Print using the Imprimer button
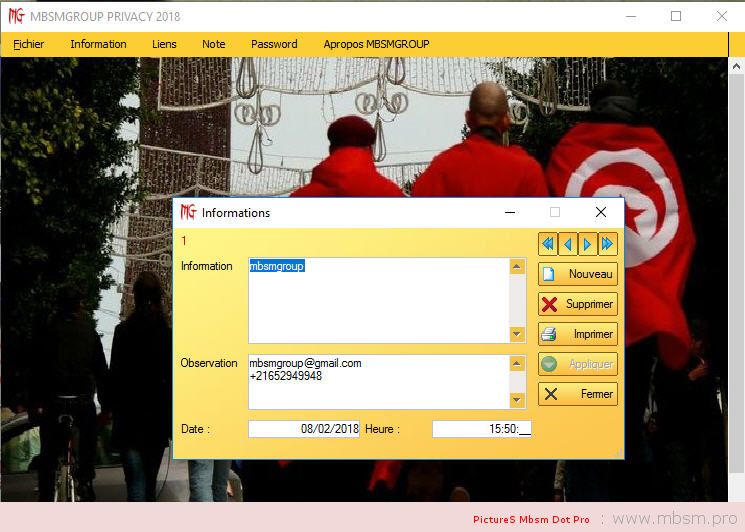Viewport: 745px width, 532px height. tap(578, 334)
